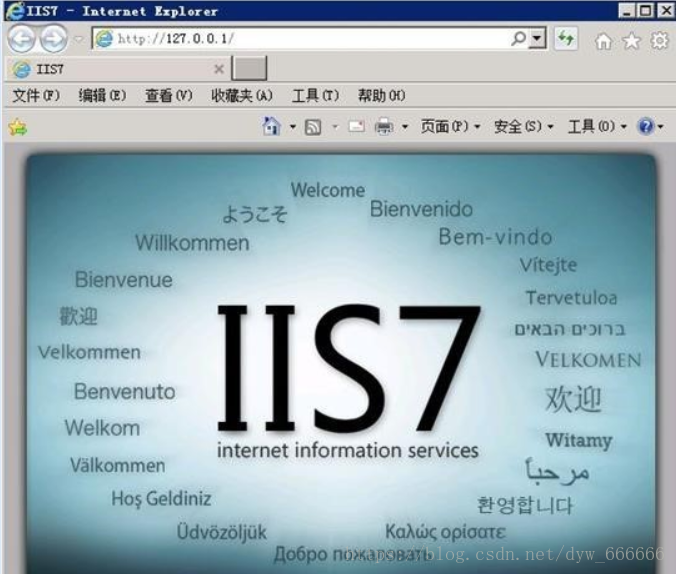Click the 'Tervetuloa' text
The width and height of the screenshot is (676, 574).
(571, 298)
